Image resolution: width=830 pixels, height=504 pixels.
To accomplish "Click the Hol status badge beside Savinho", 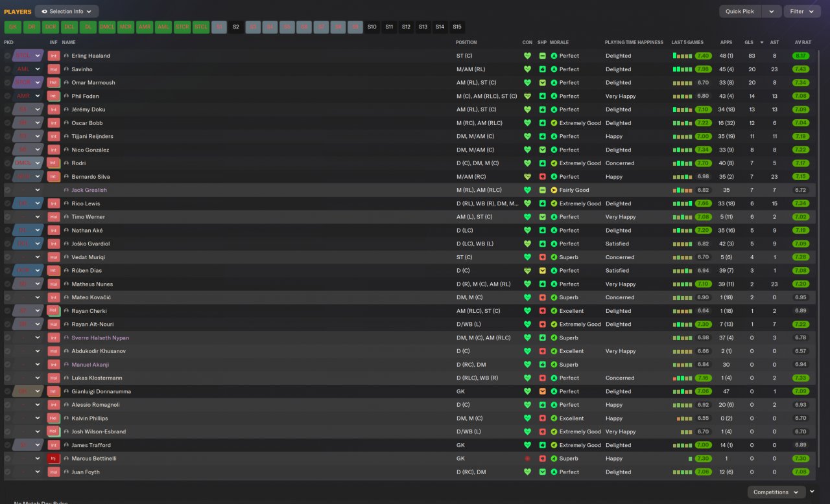I will 54,69.
